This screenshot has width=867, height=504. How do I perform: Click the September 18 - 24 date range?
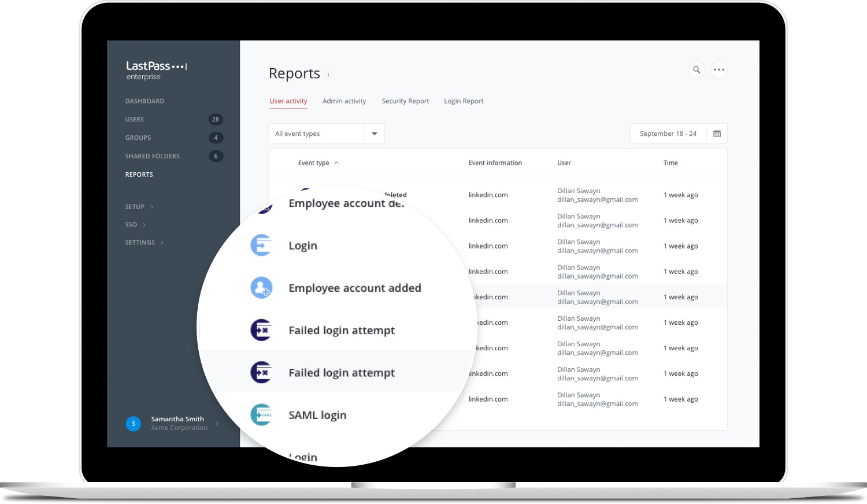pos(668,133)
